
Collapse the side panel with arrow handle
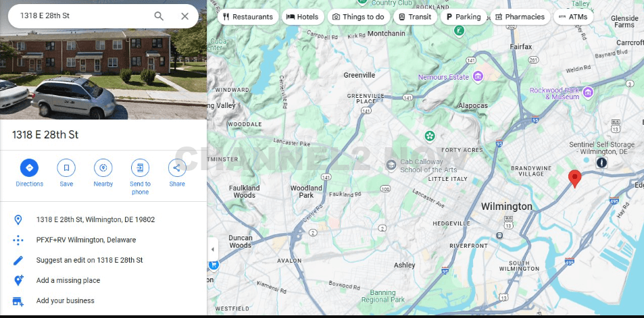point(213,249)
